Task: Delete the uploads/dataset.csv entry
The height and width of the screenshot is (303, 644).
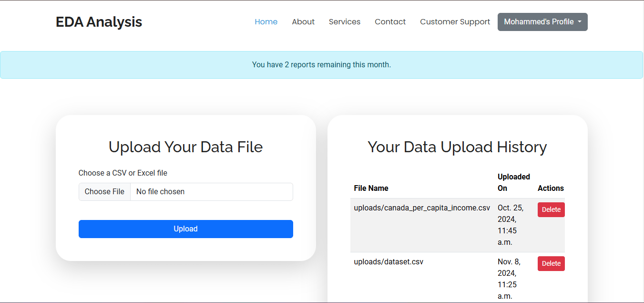Action: click(x=551, y=264)
